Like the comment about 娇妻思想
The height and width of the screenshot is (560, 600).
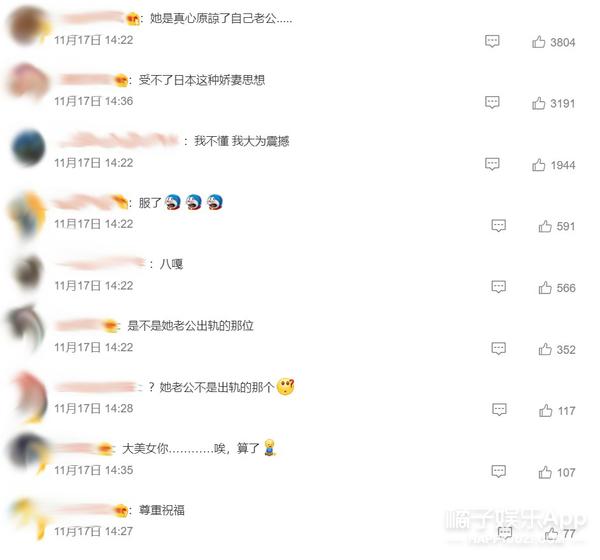pyautogui.click(x=538, y=103)
